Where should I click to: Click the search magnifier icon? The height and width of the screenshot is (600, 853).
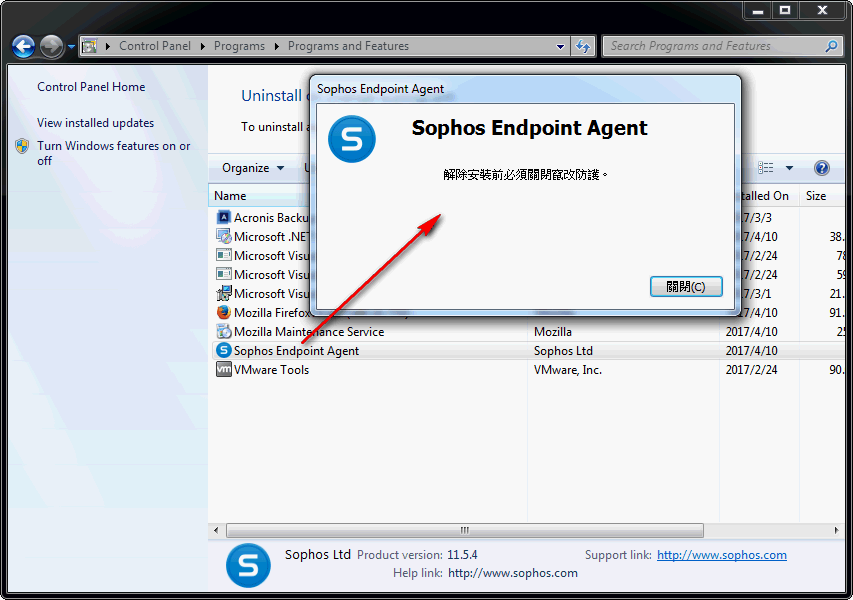tap(831, 46)
